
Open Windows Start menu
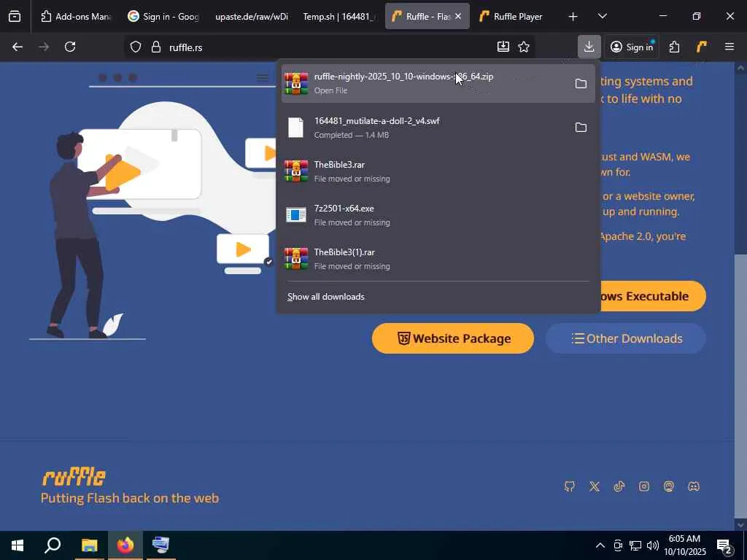coord(18,545)
